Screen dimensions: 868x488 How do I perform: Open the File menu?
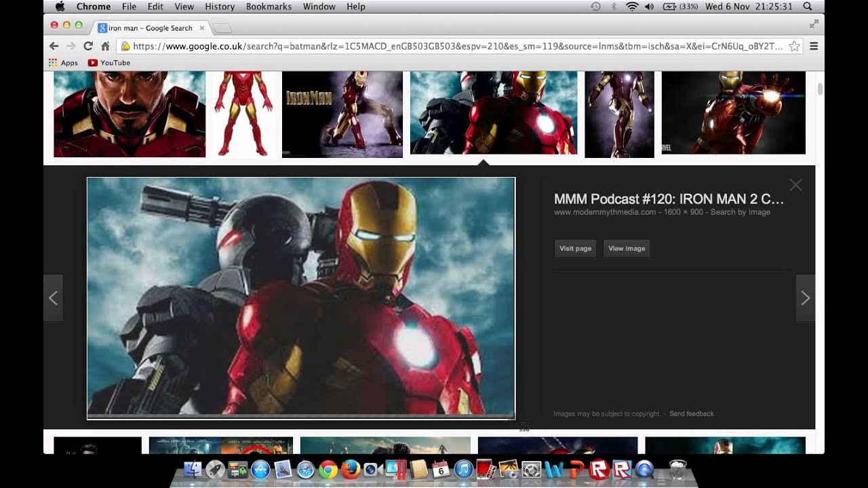129,6
